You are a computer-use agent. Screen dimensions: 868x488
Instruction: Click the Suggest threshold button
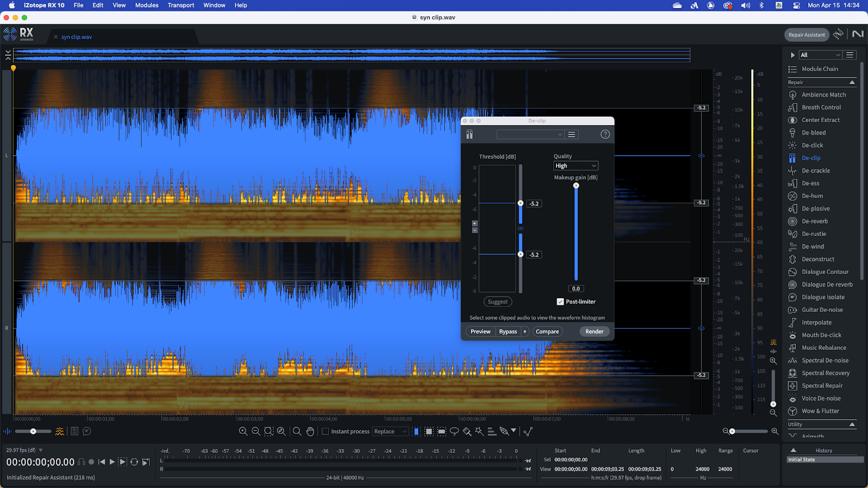coord(497,302)
